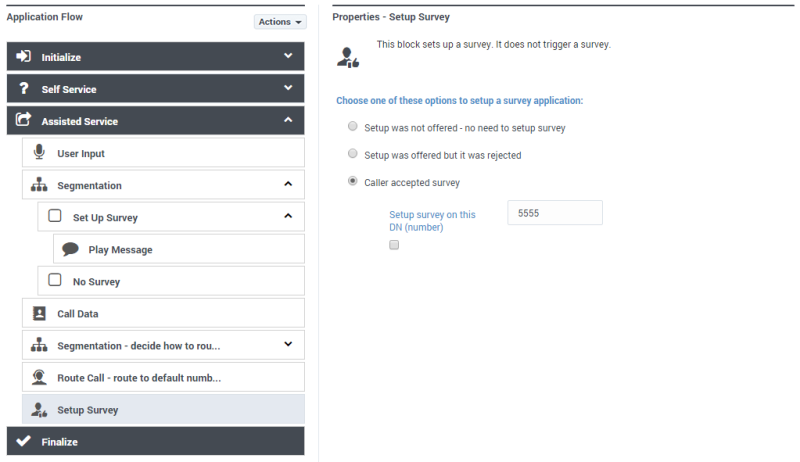
Task: Choose 'Caller accepted survey' radio button
Action: [x=352, y=182]
